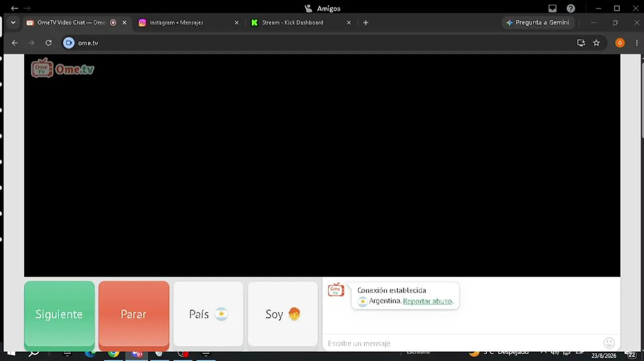This screenshot has width=644, height=361.
Task: Close the OmeTV Video Chat tab
Action: [x=124, y=23]
